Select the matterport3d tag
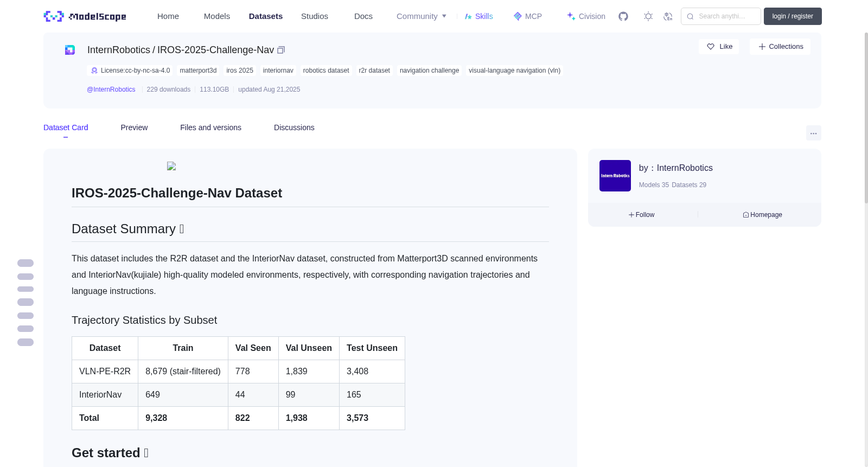Screen dimensions: 868x467 coord(198,71)
